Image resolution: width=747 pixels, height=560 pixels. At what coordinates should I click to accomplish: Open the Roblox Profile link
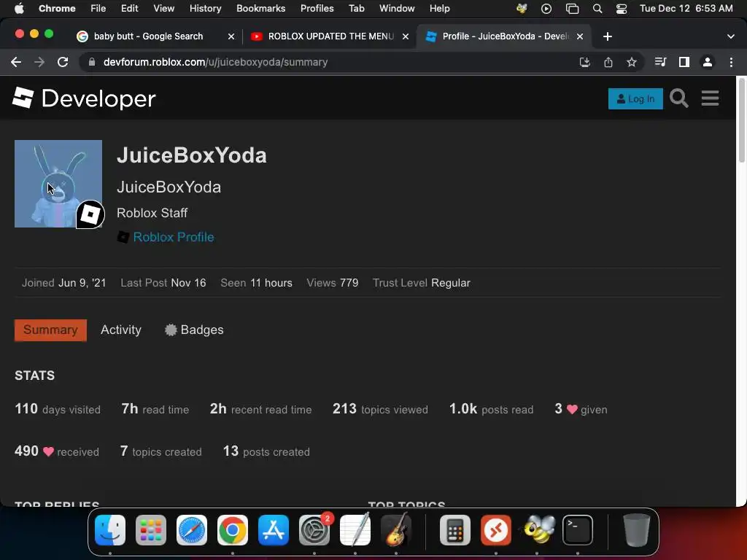(x=174, y=237)
